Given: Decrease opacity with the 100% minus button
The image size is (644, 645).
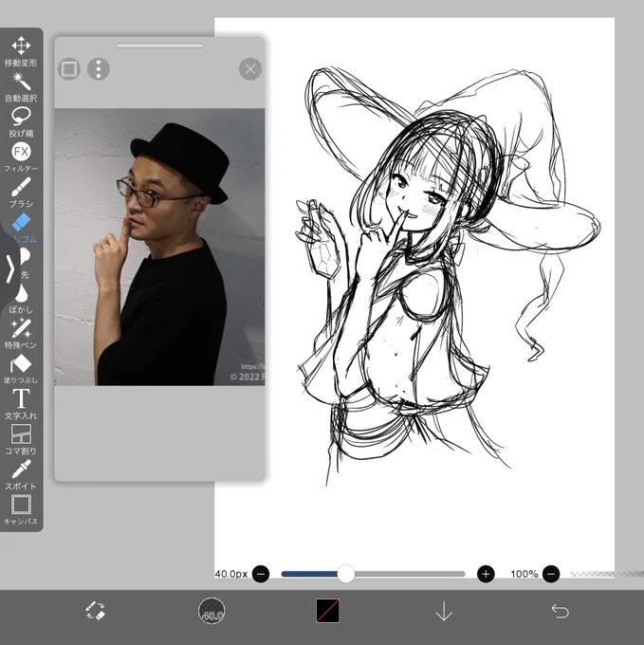Looking at the screenshot, I should [x=551, y=574].
